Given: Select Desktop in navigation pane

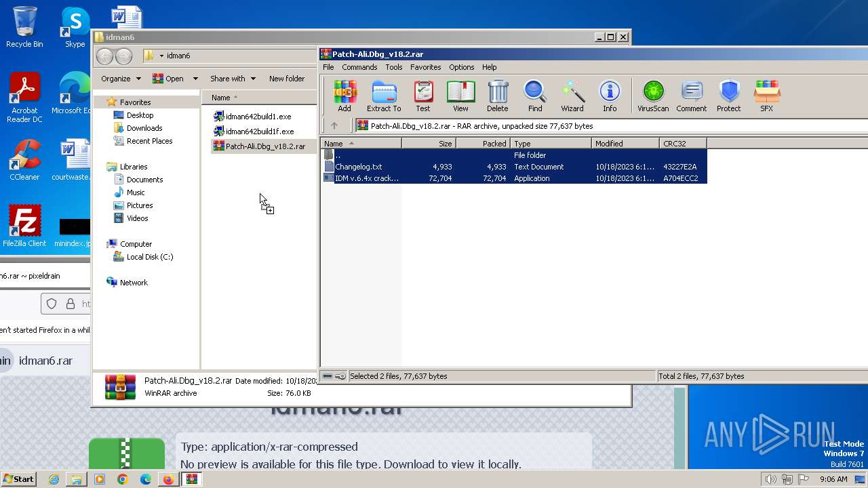Looking at the screenshot, I should point(140,115).
